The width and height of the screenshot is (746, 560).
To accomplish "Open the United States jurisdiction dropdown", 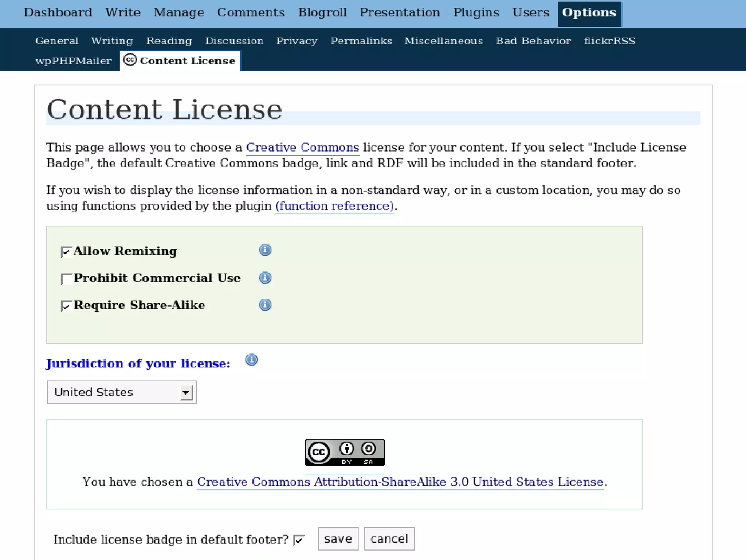I will [122, 392].
